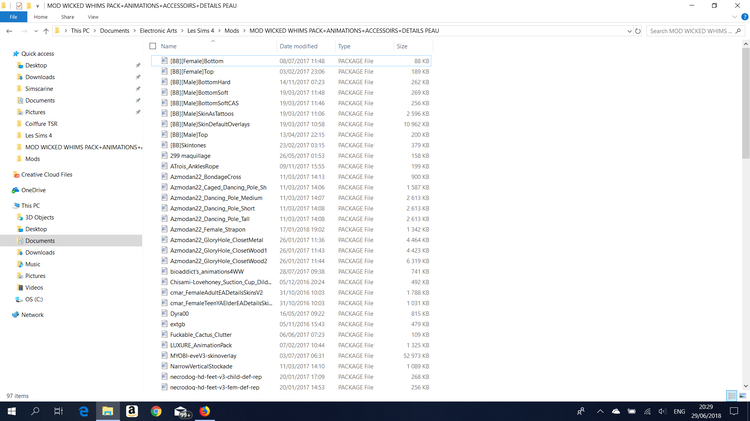This screenshot has width=750, height=421.
Task: Switch to details view layout icon
Action: [731, 396]
